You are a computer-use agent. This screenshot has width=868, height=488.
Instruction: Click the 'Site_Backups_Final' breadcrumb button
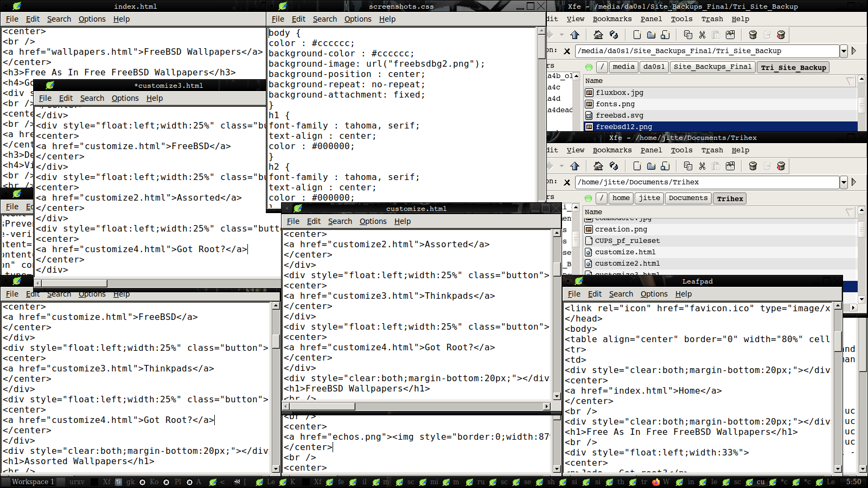(712, 67)
